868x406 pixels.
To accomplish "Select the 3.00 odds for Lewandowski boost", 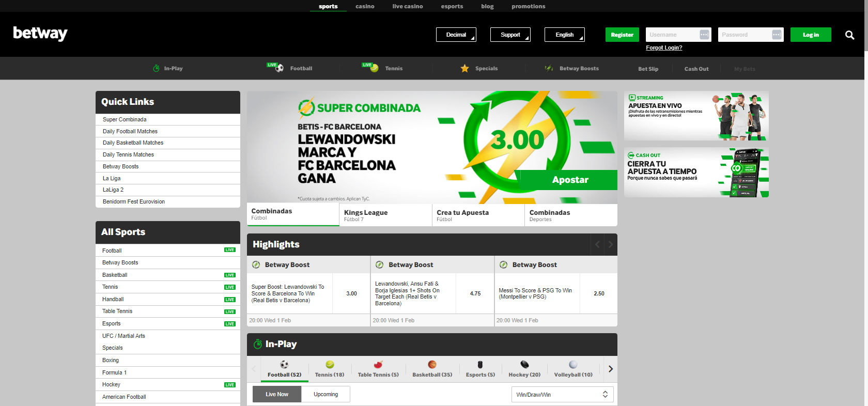I will (x=351, y=293).
